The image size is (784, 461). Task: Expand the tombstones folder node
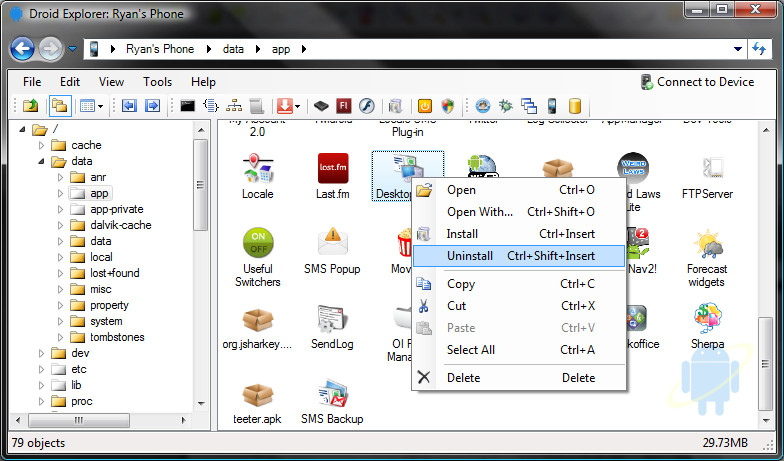coord(60,338)
